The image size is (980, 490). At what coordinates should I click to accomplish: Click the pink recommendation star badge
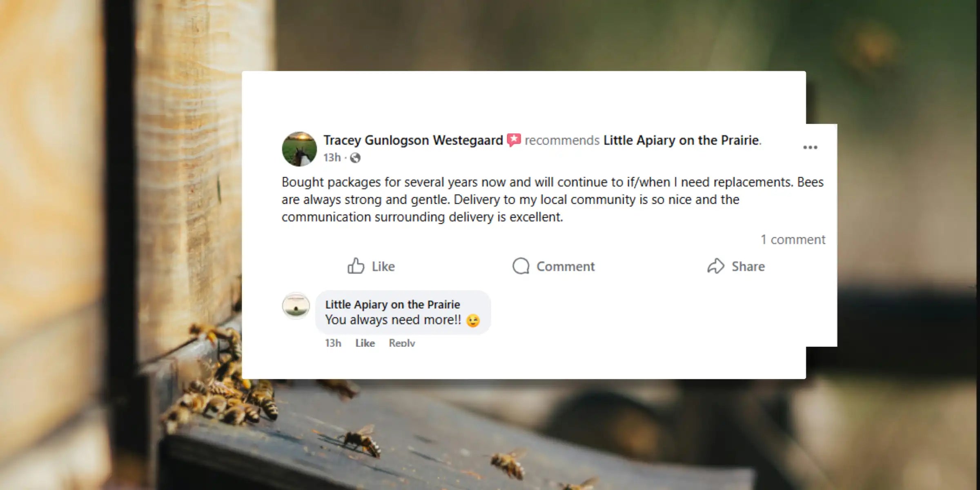pyautogui.click(x=514, y=140)
